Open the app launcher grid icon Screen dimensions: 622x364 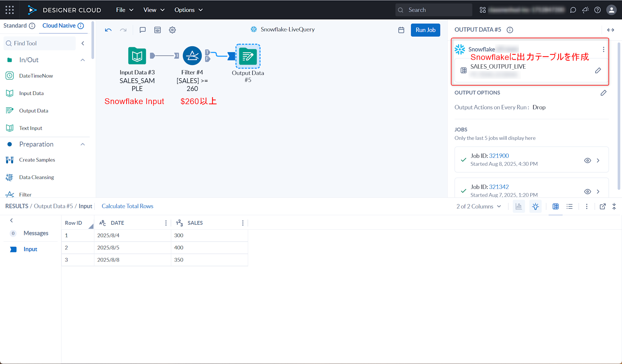pos(10,10)
